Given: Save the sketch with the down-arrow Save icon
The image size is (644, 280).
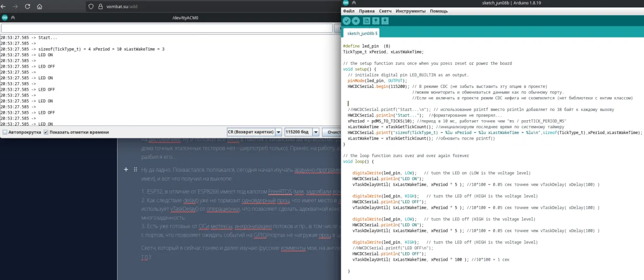Looking at the screenshot, I should (x=385, y=21).
